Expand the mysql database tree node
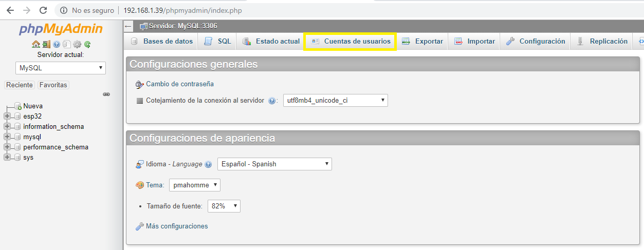Screen dimensions: 644x250 (7, 137)
